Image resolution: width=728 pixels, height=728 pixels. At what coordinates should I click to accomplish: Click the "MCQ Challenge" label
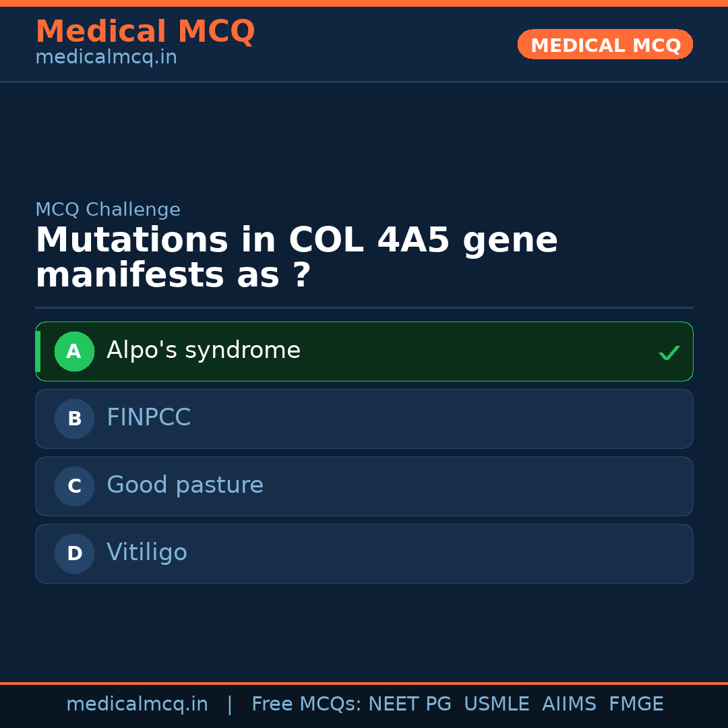click(x=108, y=210)
